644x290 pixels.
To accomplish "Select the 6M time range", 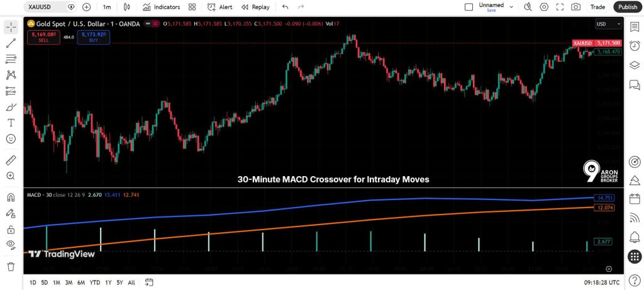I will click(81, 282).
